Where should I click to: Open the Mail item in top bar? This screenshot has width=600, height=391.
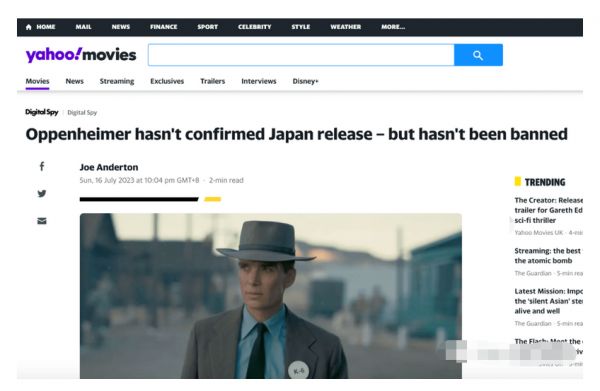click(x=83, y=27)
